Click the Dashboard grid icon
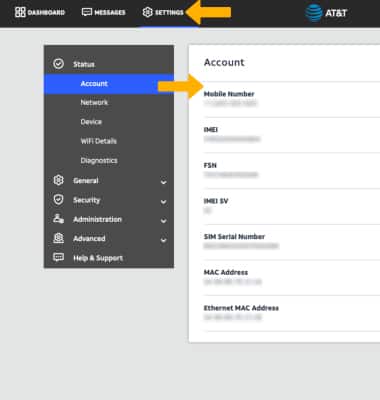Viewport: 380px width, 400px height. 20,12
